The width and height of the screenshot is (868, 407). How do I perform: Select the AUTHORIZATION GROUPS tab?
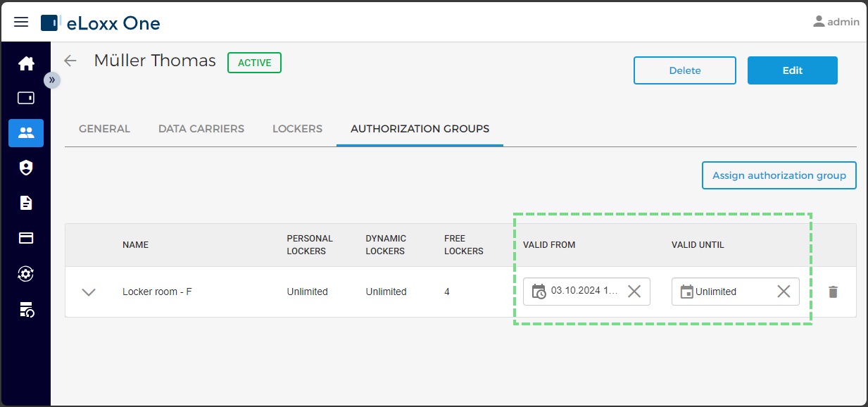(x=420, y=129)
